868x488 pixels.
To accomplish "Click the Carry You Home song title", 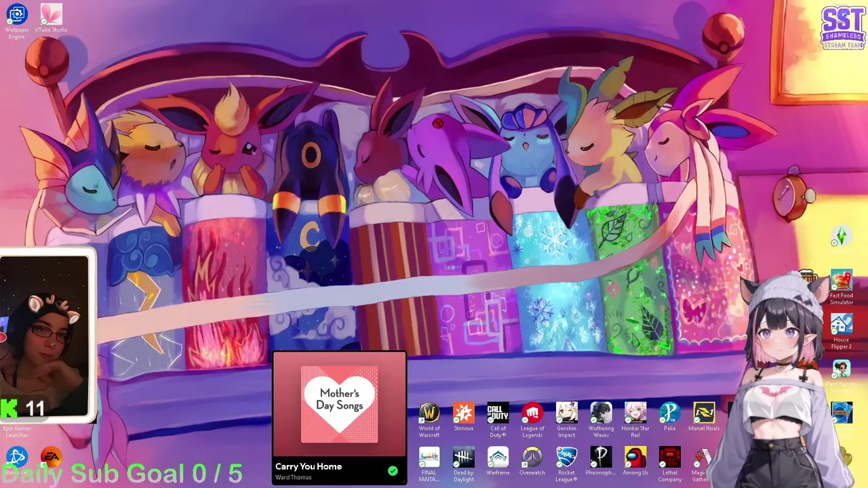I will coord(309,466).
